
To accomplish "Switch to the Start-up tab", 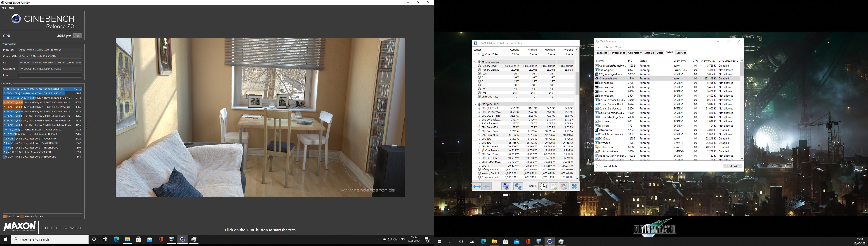I will [649, 53].
